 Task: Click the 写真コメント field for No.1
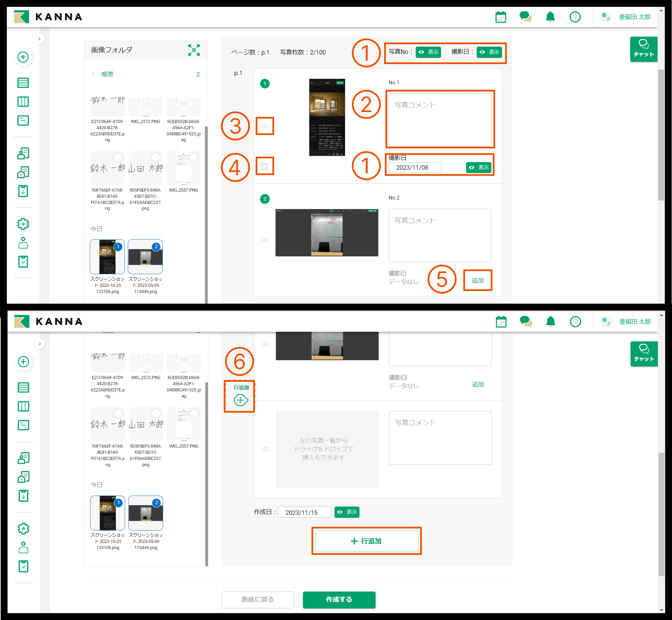pyautogui.click(x=440, y=119)
